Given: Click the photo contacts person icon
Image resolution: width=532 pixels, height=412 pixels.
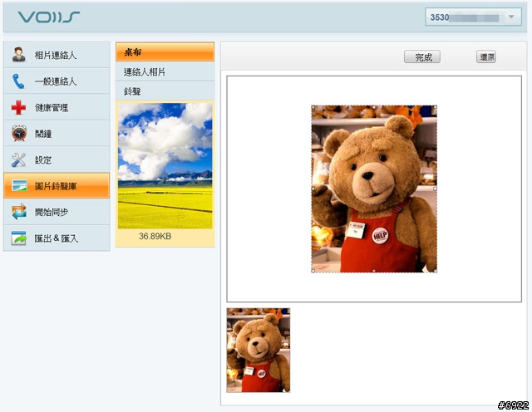Looking at the screenshot, I should [18, 54].
